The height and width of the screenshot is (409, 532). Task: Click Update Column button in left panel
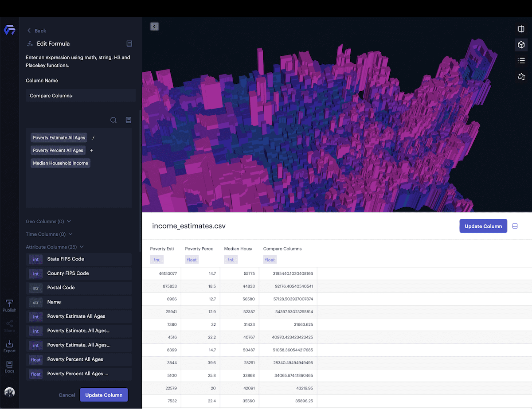tap(104, 395)
